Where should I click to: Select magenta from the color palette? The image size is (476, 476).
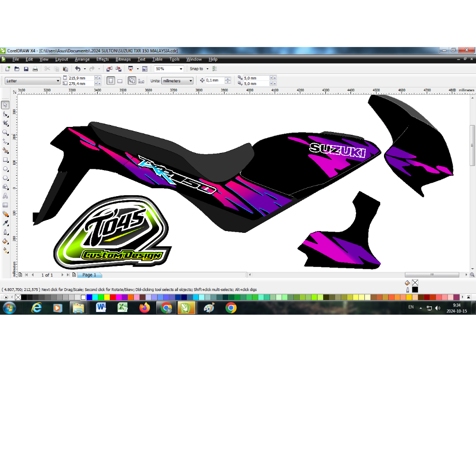pyautogui.click(x=119, y=296)
